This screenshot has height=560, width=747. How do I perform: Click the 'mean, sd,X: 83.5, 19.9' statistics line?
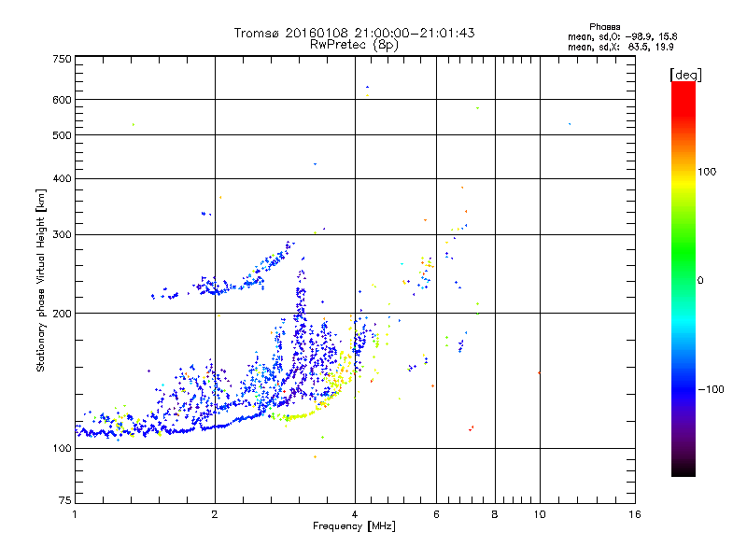tap(620, 47)
